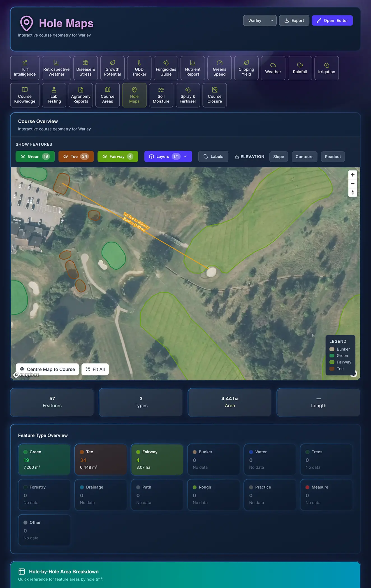Click 1st Tee to Fairway Bunker label

coord(136,222)
